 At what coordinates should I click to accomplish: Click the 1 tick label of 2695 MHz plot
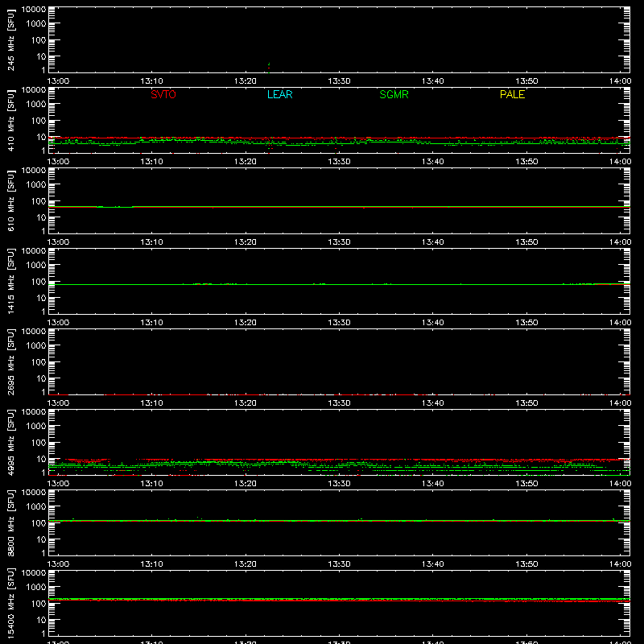pos(43,392)
